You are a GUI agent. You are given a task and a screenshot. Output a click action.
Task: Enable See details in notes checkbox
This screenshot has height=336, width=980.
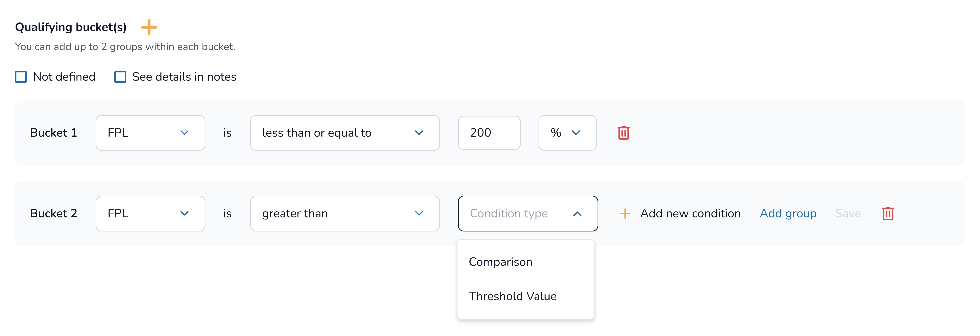[x=120, y=77]
